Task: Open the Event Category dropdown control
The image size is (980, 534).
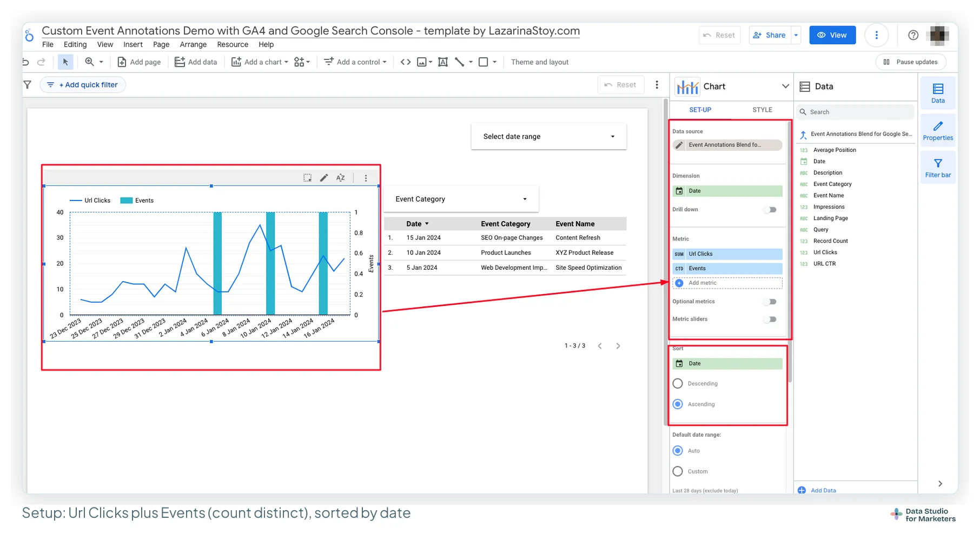Action: (461, 199)
